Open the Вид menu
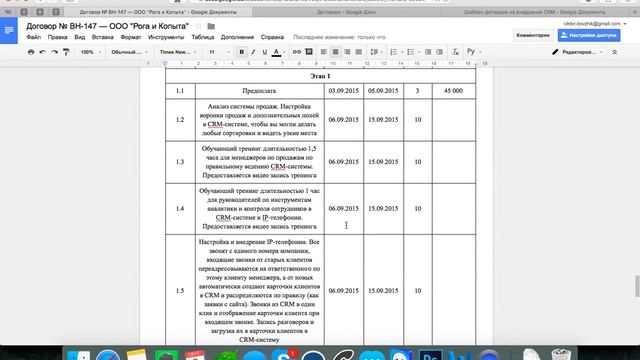Viewport: 640px width, 360px height. click(80, 37)
